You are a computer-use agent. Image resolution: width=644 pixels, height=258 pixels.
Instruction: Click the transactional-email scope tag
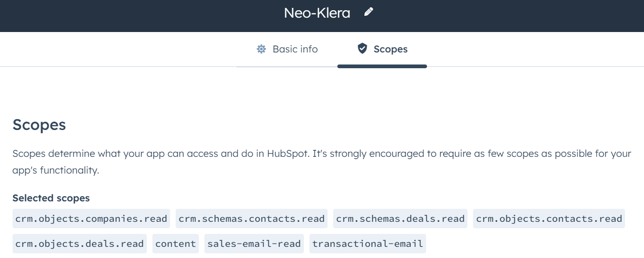point(368,244)
